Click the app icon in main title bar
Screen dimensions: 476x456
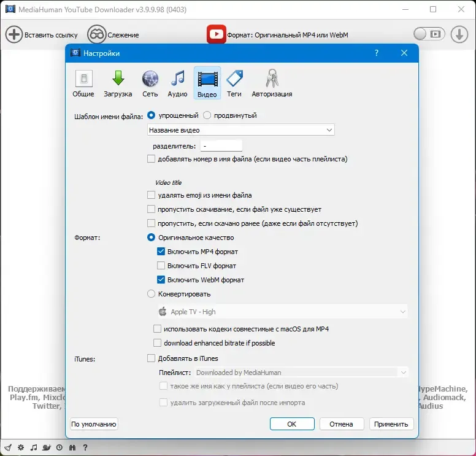[10, 9]
